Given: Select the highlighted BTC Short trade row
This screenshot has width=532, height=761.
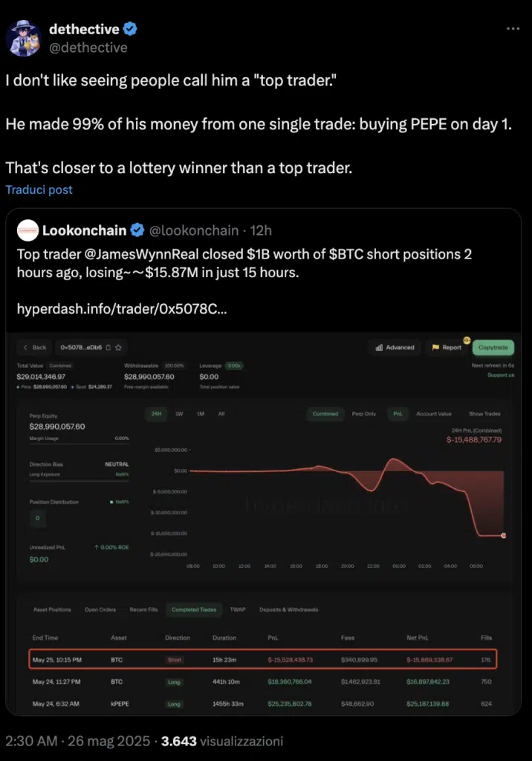Looking at the screenshot, I should [262, 660].
